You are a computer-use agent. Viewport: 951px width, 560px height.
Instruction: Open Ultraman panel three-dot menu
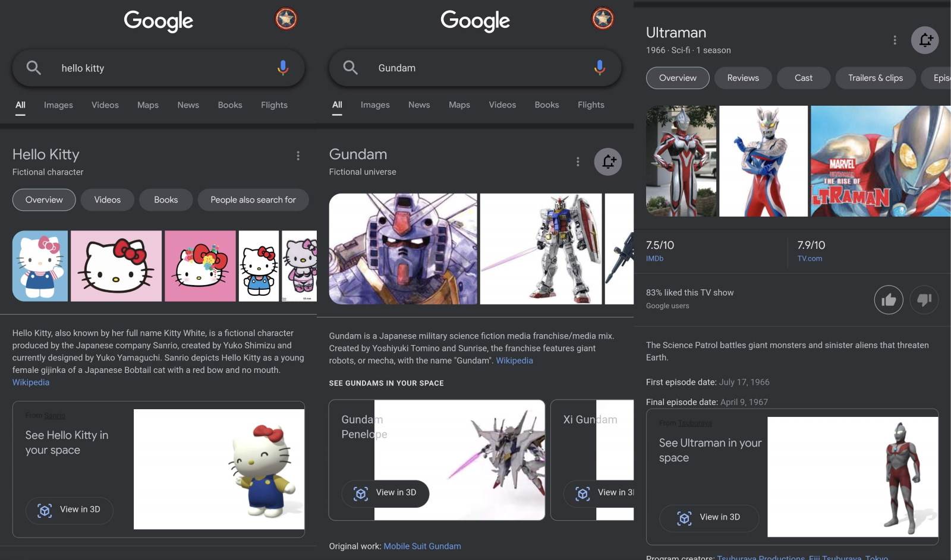[895, 40]
